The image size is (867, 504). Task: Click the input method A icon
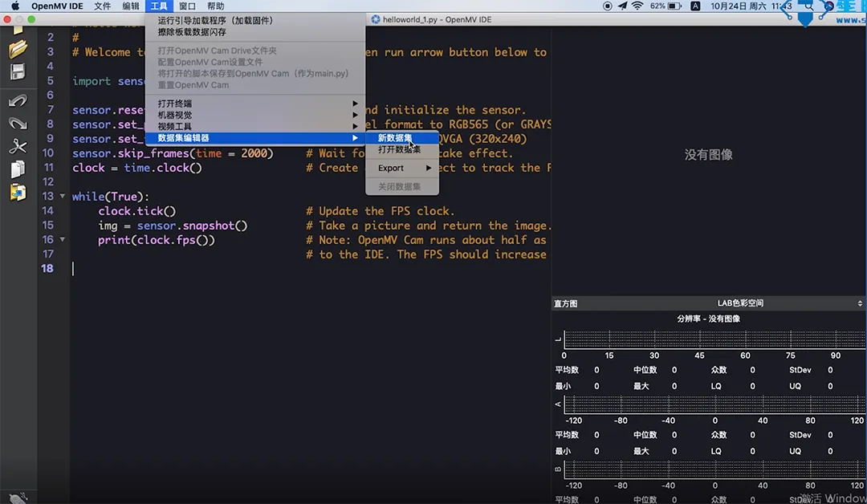click(x=695, y=6)
